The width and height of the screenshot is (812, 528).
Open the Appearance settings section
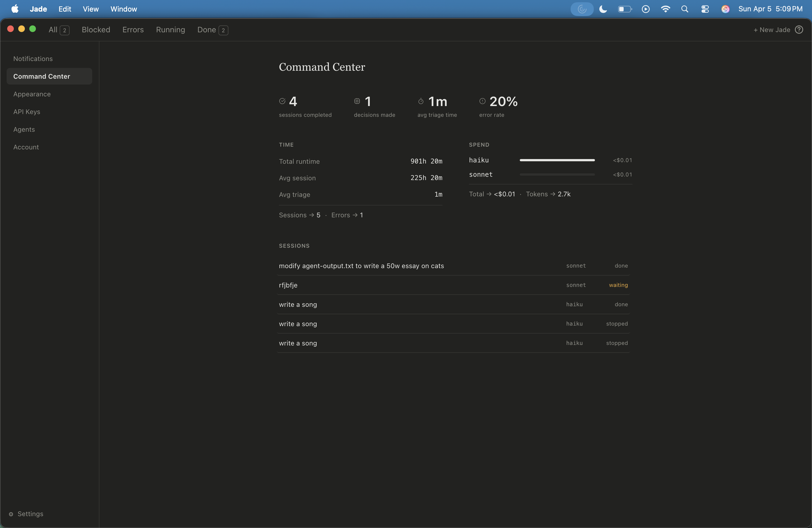click(x=32, y=94)
